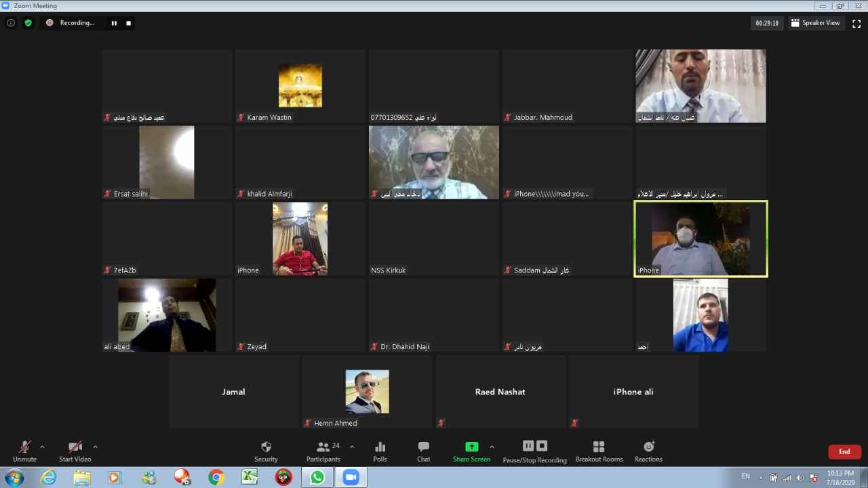868x488 pixels.
Task: Open Breakout Rooms
Action: 598,447
